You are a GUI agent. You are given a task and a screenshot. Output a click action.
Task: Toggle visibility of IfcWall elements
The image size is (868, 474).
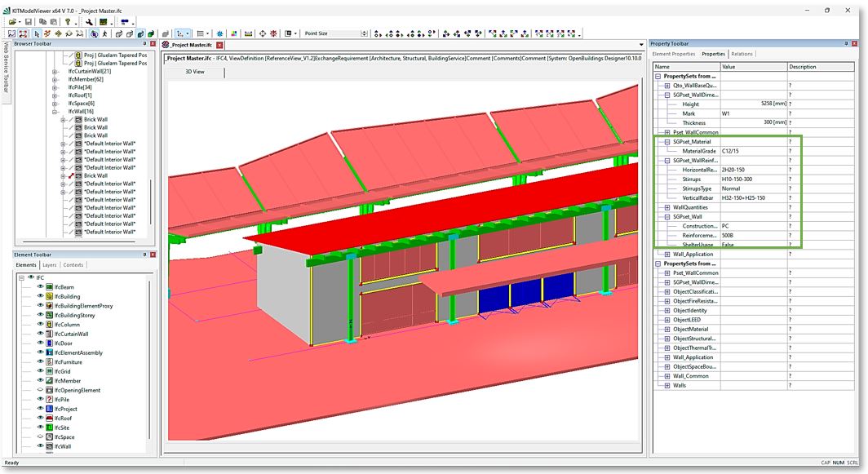39,446
